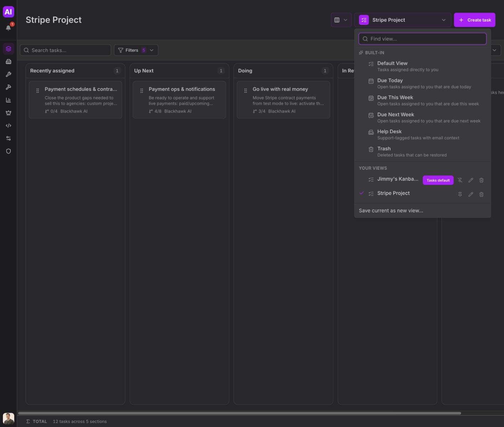Screen dimensions: 504x427
Task: Click the layers icon in sidebar
Action: tap(9, 49)
